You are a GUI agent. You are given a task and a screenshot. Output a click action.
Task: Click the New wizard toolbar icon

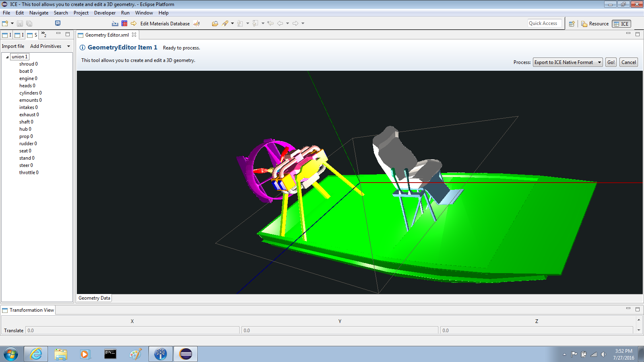tap(5, 23)
